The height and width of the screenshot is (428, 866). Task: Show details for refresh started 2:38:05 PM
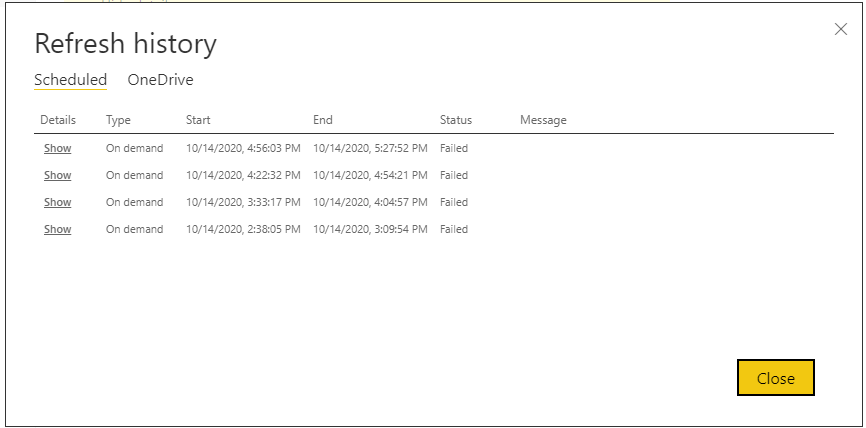(57, 230)
